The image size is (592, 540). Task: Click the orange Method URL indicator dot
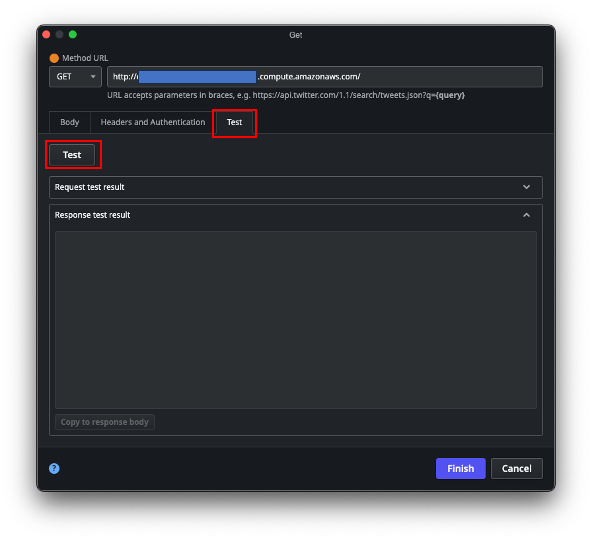54,58
